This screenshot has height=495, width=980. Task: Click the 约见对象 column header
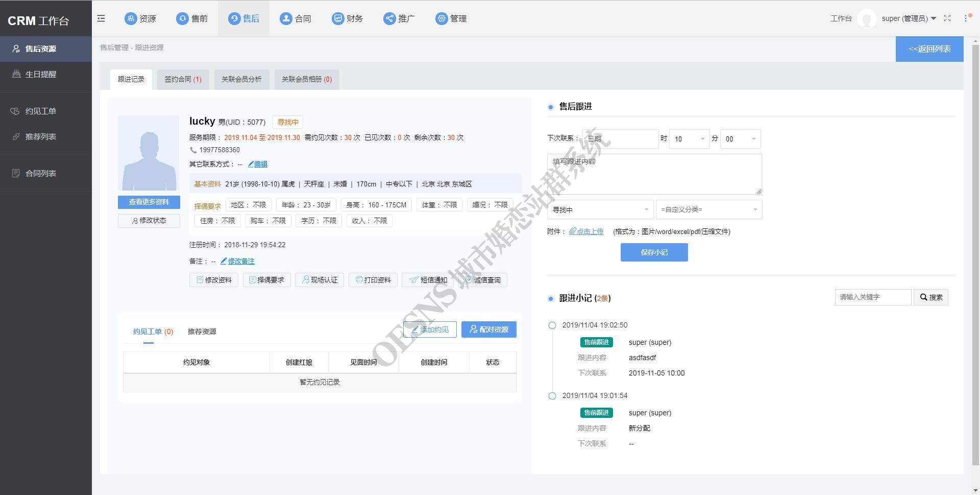197,362
